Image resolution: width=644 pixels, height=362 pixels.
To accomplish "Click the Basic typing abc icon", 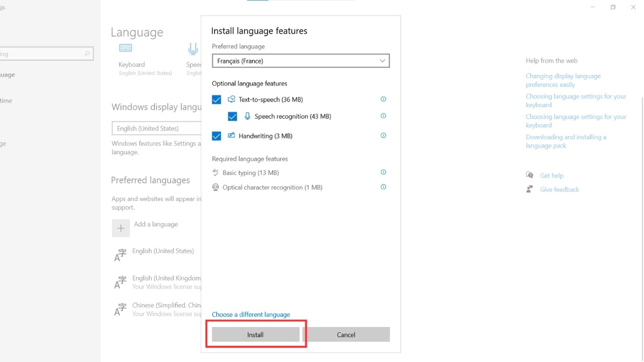I will [216, 172].
